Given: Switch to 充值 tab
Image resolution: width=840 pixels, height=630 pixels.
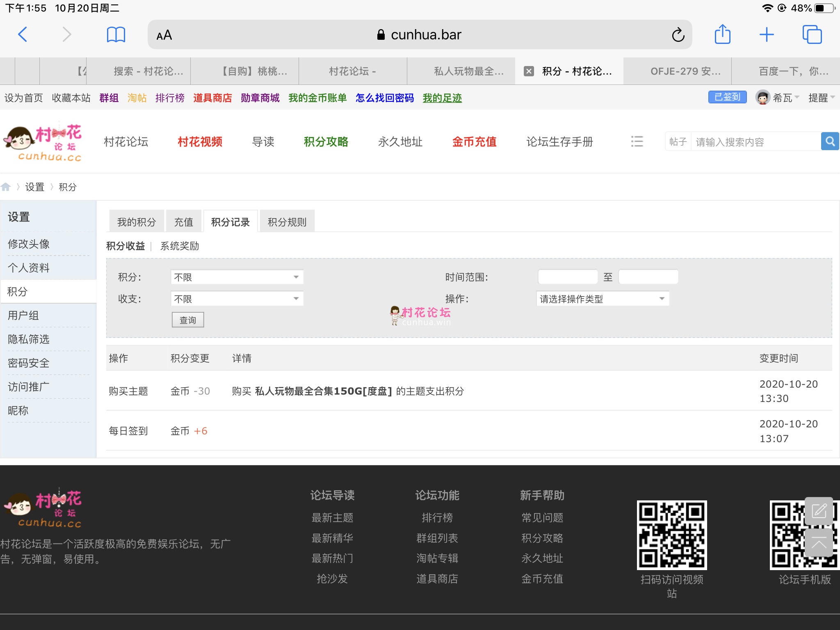Looking at the screenshot, I should 183,222.
